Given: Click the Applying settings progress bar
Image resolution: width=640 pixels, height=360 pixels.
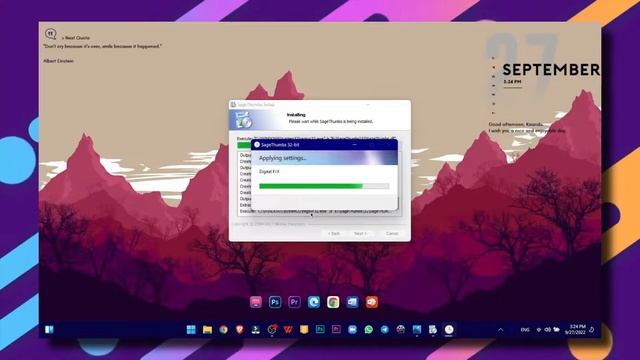Looking at the screenshot, I should [x=324, y=186].
